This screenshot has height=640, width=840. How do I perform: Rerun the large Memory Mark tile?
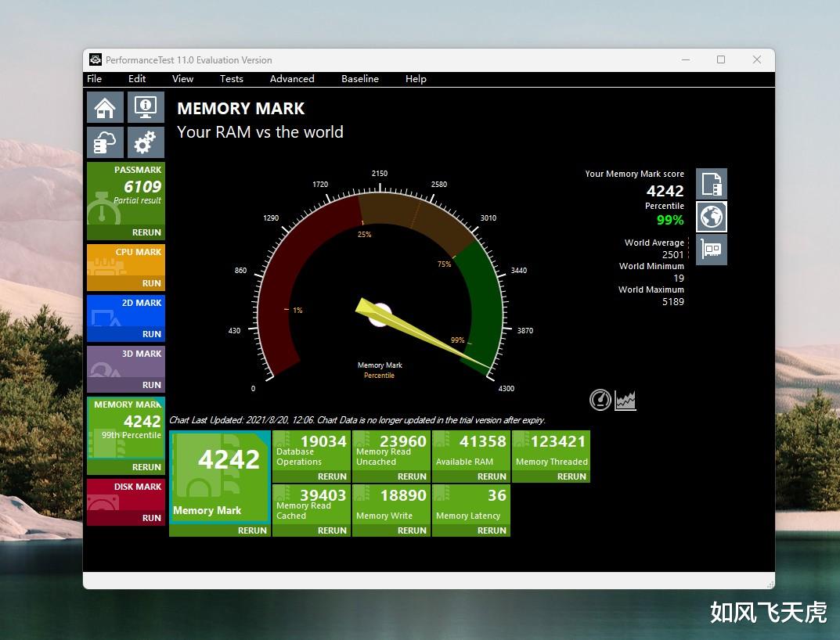click(252, 530)
